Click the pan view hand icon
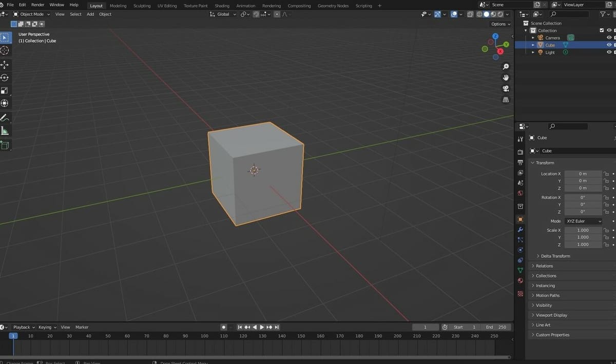Viewport: 616px width, 364px height. coord(506,77)
